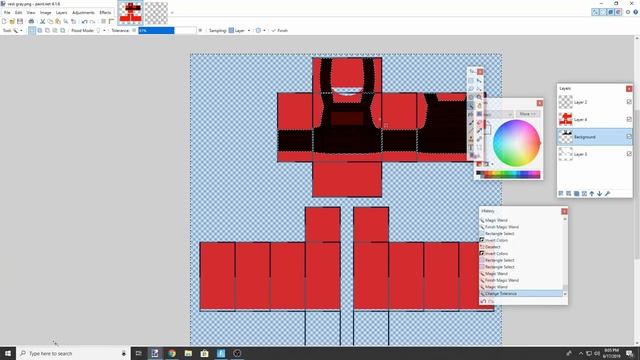Click Duplicate Layer icon
This screenshot has height=360, width=640.
click(x=576, y=193)
